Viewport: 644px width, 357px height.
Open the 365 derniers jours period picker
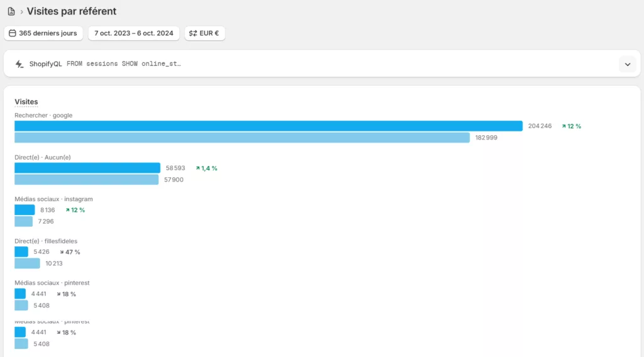click(x=43, y=33)
